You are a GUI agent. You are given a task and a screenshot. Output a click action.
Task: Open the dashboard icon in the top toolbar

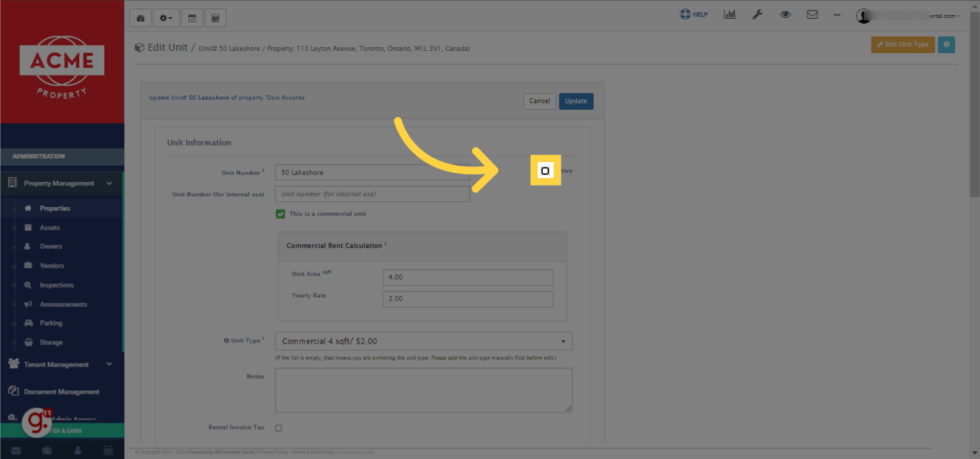pos(140,17)
